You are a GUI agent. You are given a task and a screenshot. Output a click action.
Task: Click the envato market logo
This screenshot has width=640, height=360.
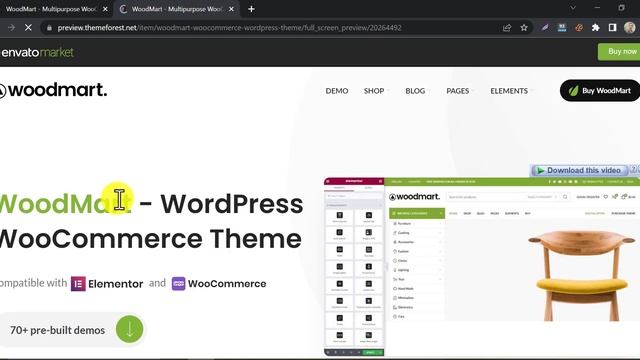[38, 52]
